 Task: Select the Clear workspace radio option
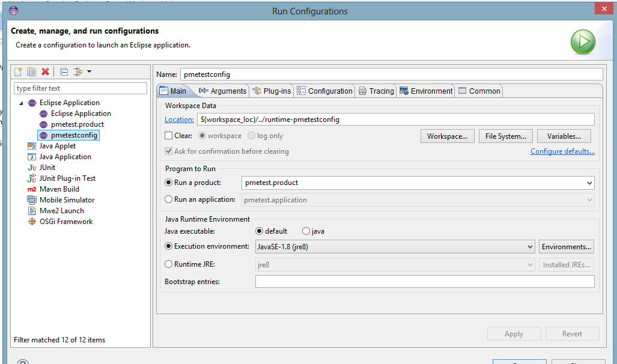click(x=202, y=136)
